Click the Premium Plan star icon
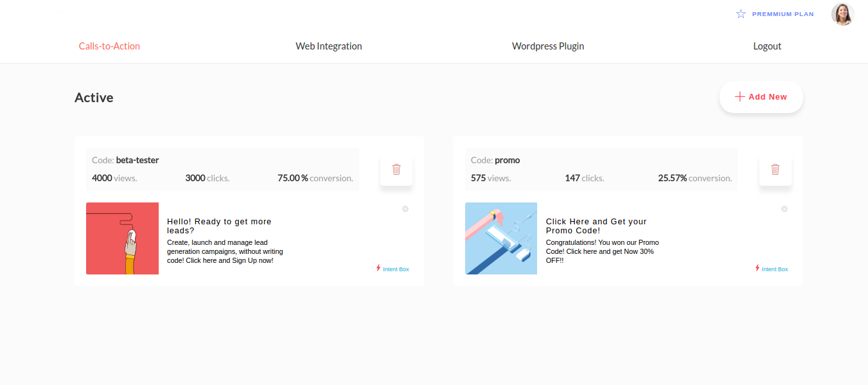 point(741,13)
